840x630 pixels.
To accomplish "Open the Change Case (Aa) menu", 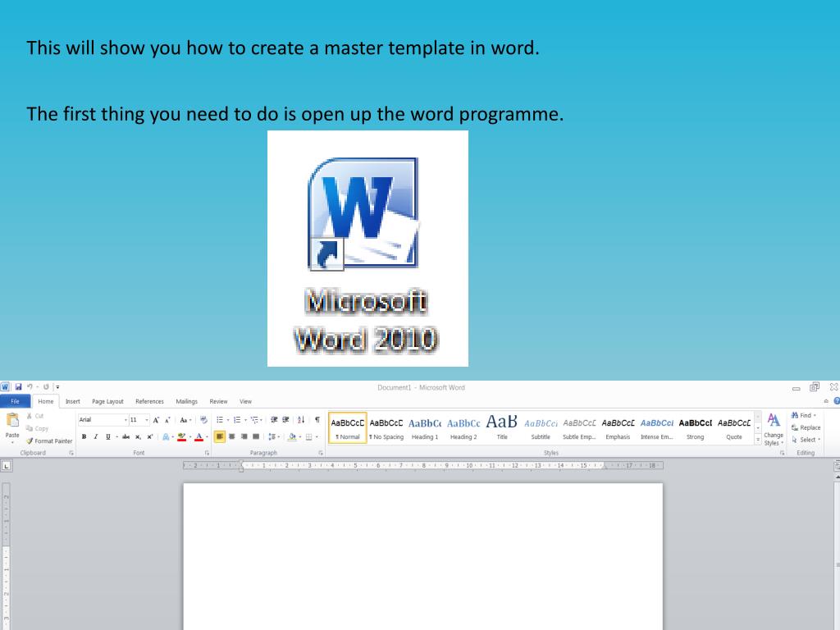I will pyautogui.click(x=185, y=420).
